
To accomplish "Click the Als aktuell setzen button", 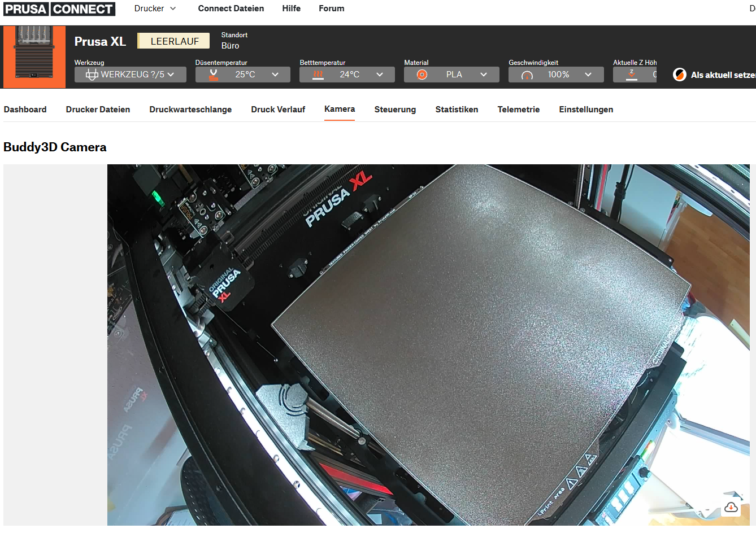I will pyautogui.click(x=714, y=75).
